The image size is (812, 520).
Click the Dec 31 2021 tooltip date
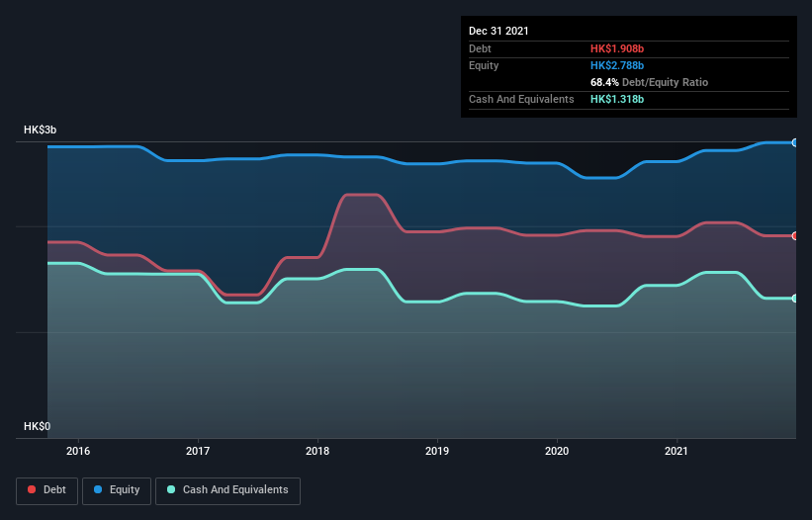[x=498, y=31]
